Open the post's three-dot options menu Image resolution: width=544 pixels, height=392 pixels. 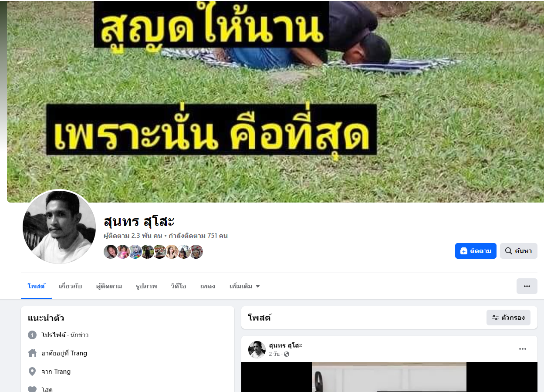(x=523, y=349)
